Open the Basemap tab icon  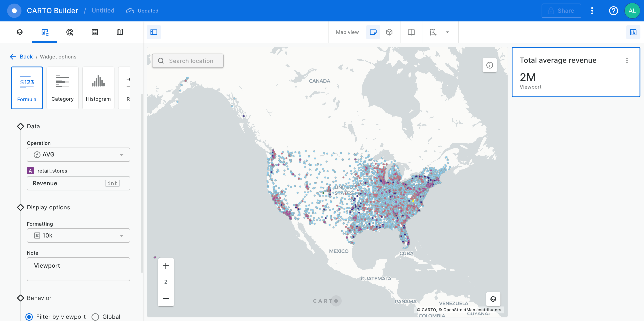pyautogui.click(x=120, y=32)
